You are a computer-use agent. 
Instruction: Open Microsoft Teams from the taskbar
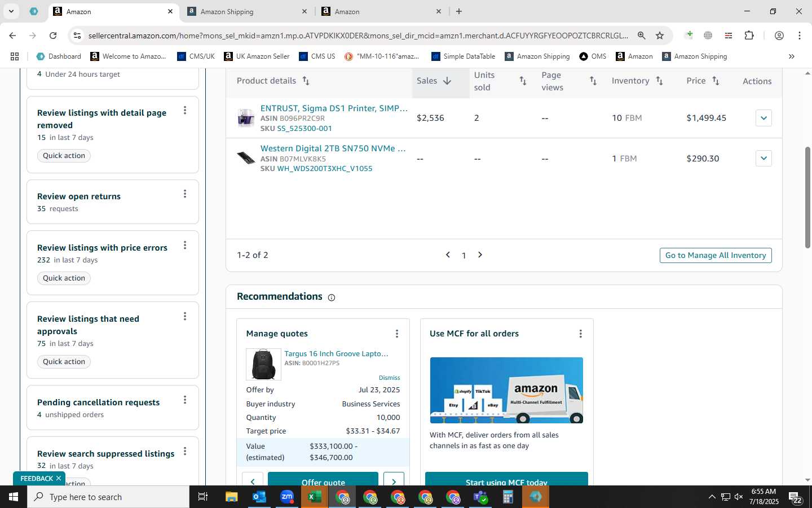pyautogui.click(x=480, y=497)
